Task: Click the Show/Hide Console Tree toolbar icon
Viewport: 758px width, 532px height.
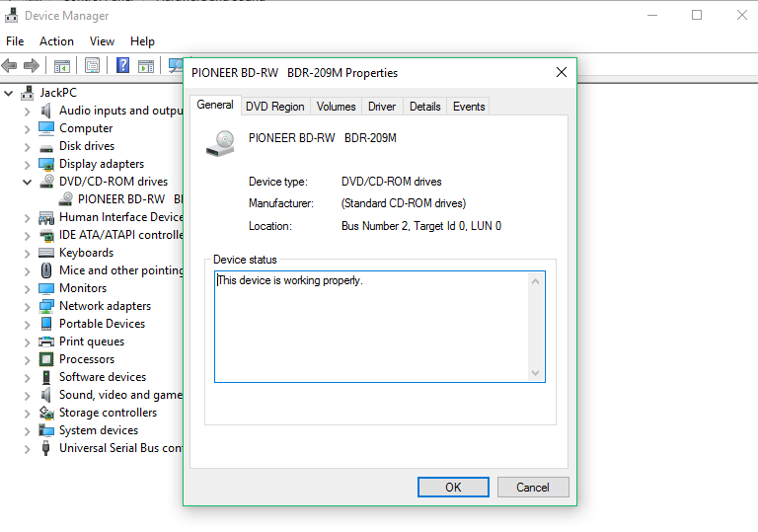Action: [62, 66]
